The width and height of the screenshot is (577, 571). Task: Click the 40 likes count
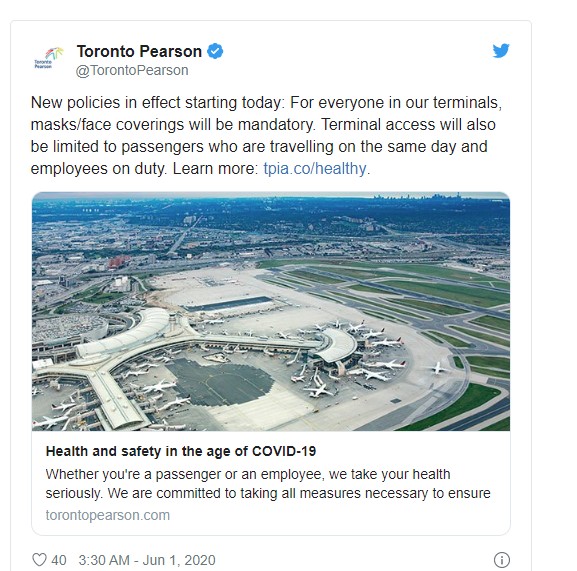tap(59, 560)
